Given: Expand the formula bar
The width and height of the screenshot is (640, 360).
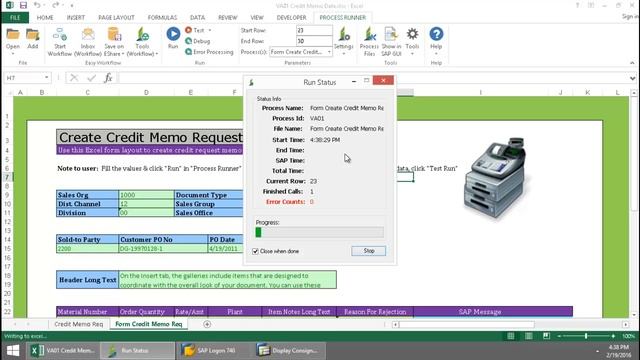Looking at the screenshot, I should pos(632,78).
